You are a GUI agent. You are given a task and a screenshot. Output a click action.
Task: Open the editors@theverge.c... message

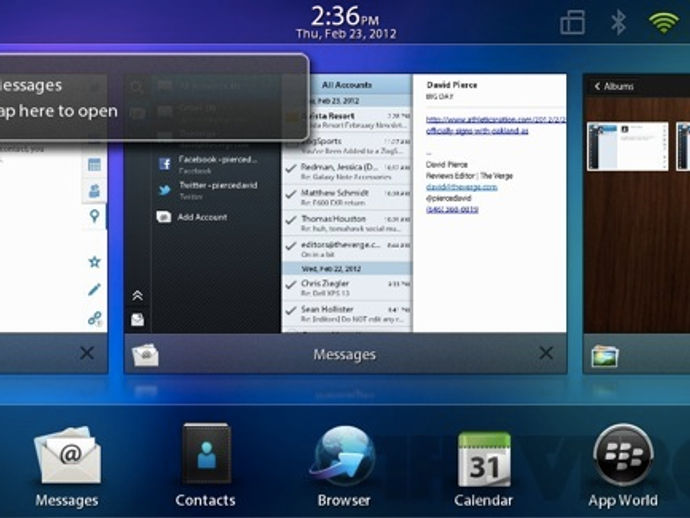[x=347, y=249]
